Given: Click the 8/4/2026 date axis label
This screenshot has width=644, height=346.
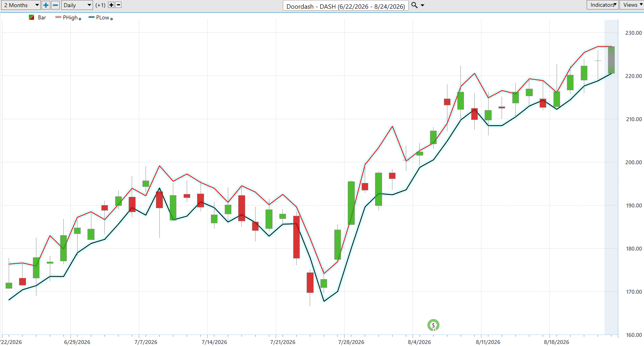Looking at the screenshot, I should click(x=420, y=342).
